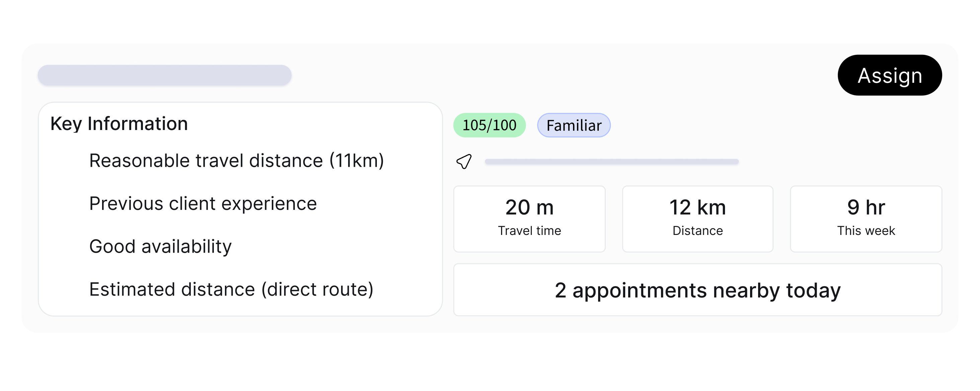Select Reasonable travel distance (11km) item
This screenshot has height=391, width=980.
coord(236,160)
